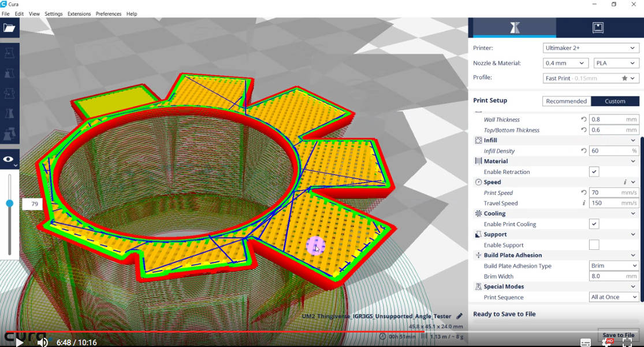The height and width of the screenshot is (347, 644).
Task: Select the Mirror tool in the left toolbar
Action: click(x=9, y=113)
